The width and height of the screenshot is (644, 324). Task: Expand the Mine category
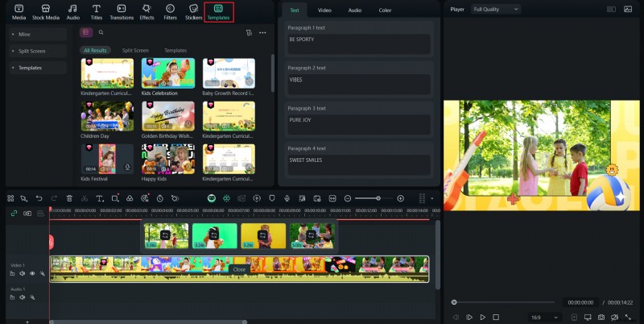click(38, 34)
